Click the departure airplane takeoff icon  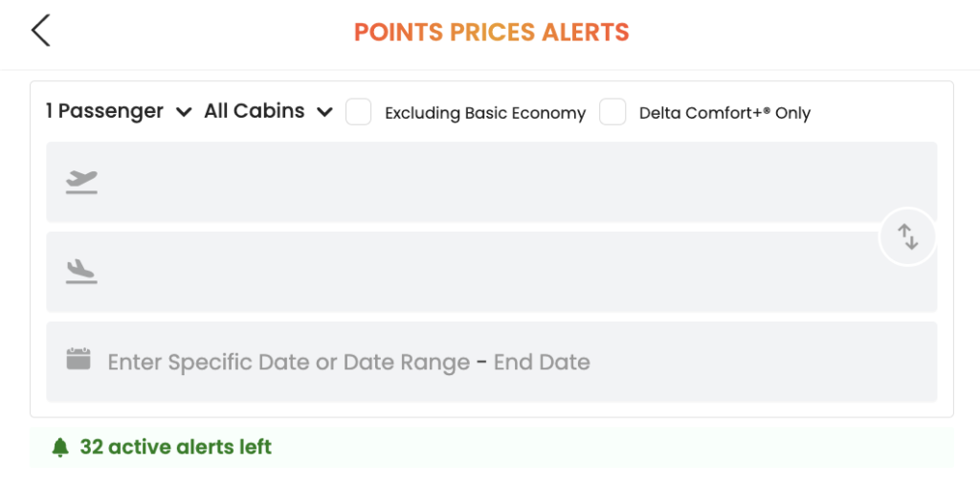[x=81, y=181]
